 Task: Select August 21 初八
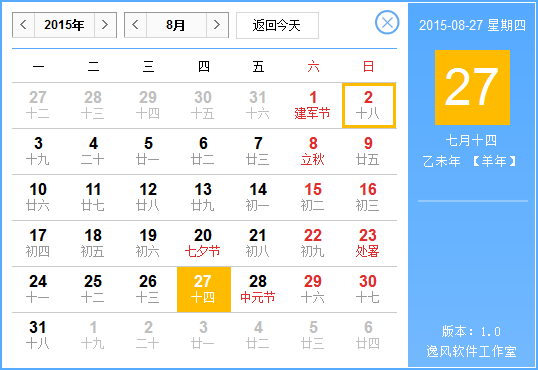tap(258, 243)
